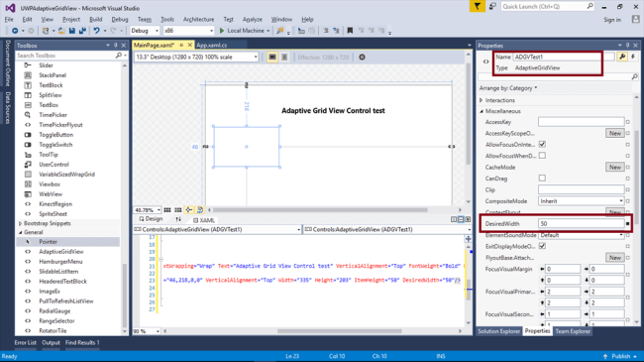
Task: Click Sign in link
Action: click(612, 20)
